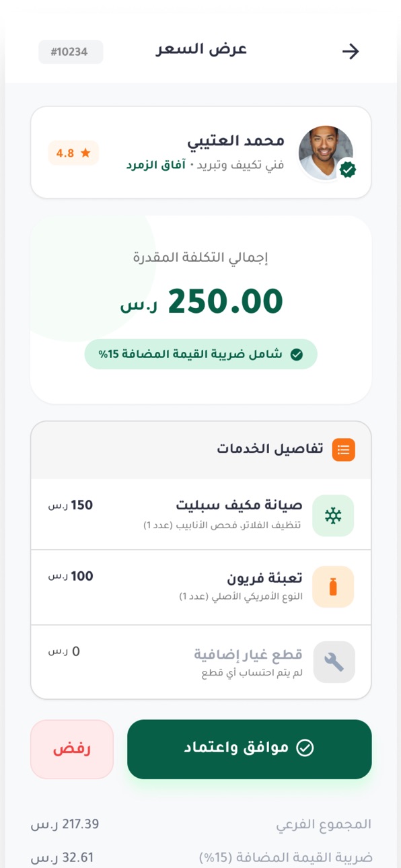Click the 4.8 star rating badge
Viewport: 401px width, 868px height.
point(73,153)
